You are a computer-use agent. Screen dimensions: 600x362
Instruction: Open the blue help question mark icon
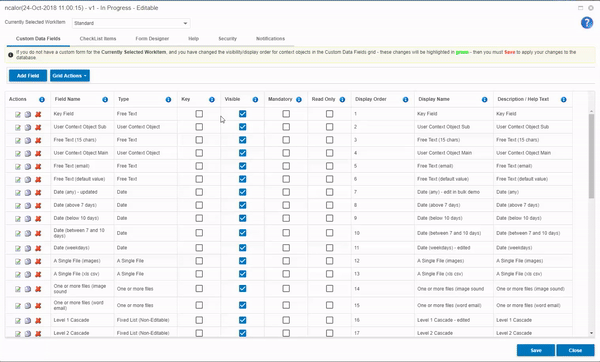tap(587, 23)
